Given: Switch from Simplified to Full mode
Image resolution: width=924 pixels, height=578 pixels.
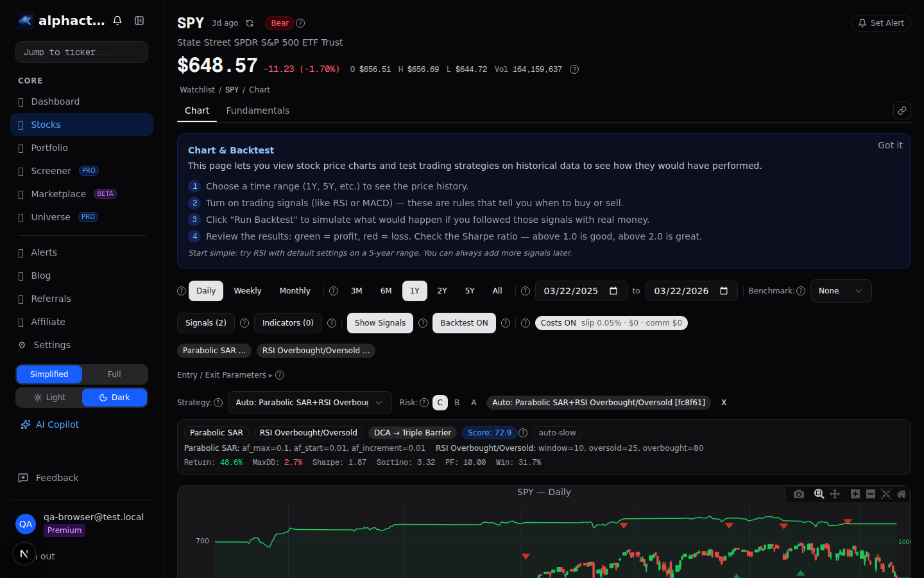Looking at the screenshot, I should pyautogui.click(x=114, y=374).
